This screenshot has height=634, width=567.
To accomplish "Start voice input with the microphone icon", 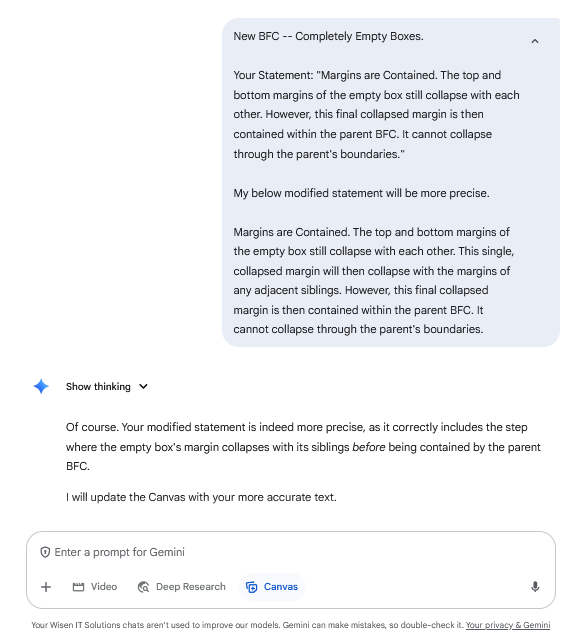I will tap(535, 587).
